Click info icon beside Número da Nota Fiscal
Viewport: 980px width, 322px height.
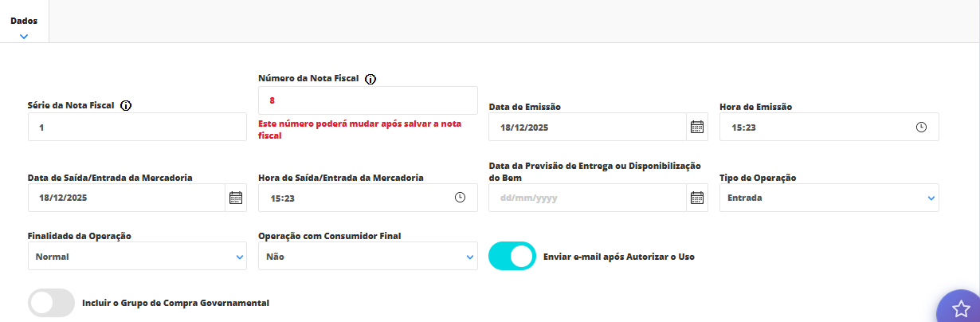370,79
